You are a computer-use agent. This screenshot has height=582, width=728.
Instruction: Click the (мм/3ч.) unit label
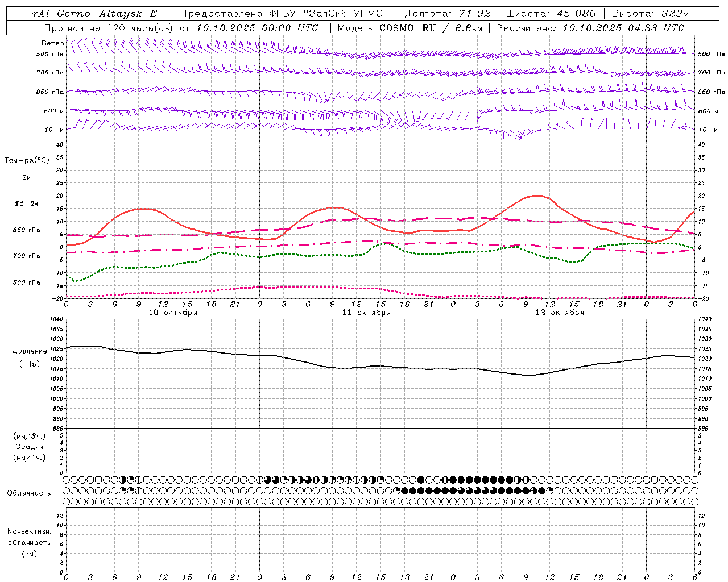[30, 436]
